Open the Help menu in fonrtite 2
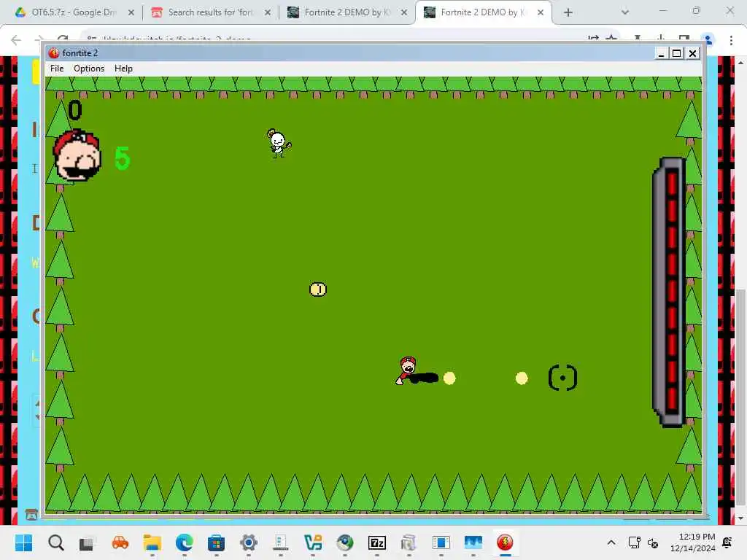Viewport: 747px width, 560px height. click(123, 69)
